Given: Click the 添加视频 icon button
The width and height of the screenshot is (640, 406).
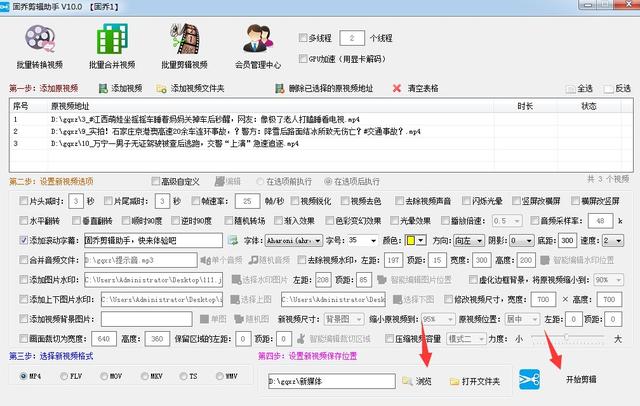Looking at the screenshot, I should (x=103, y=88).
